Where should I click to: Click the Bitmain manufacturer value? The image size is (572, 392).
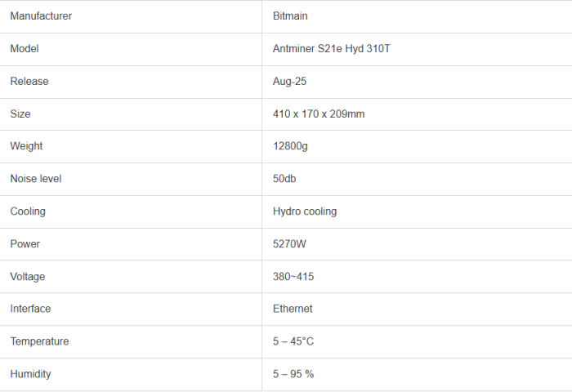[290, 16]
